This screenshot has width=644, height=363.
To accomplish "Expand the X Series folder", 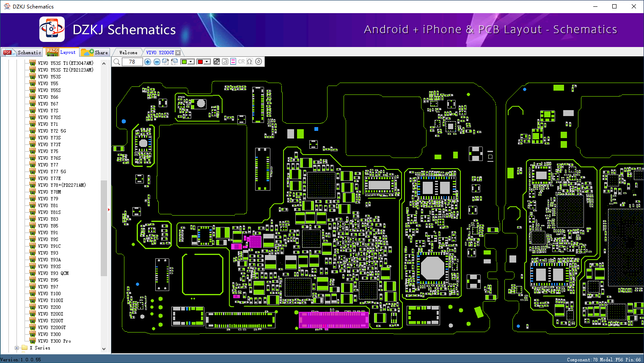I will pos(17,348).
